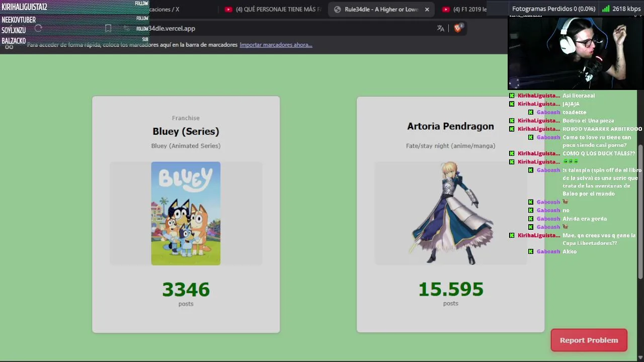Click the bookmark icon in the address bar
Viewport: 644px width, 362px height.
[x=108, y=29]
